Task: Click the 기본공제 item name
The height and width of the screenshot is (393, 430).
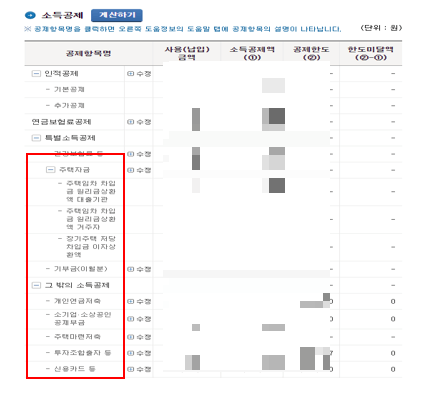Action: tap(69, 89)
